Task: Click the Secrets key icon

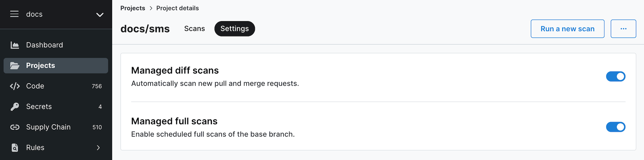Action: (x=15, y=107)
